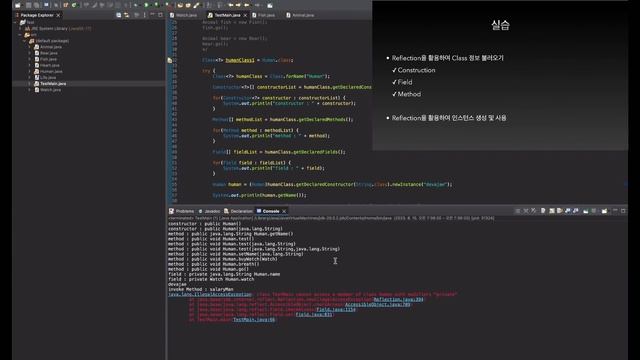Click 'invoke Method : salaryMan' console line
Screen dimensions: 640x360
coord(200,289)
